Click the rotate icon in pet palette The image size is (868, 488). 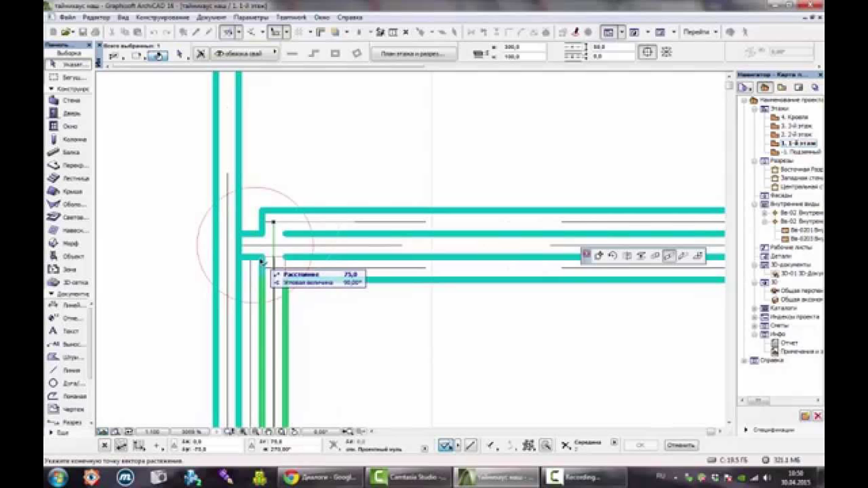[x=613, y=256]
